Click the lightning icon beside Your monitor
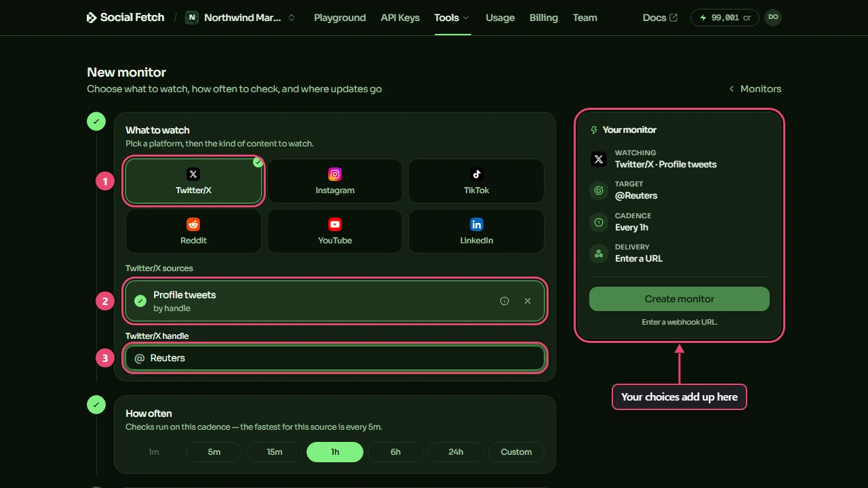Viewport: 868px width, 488px height. pyautogui.click(x=595, y=129)
